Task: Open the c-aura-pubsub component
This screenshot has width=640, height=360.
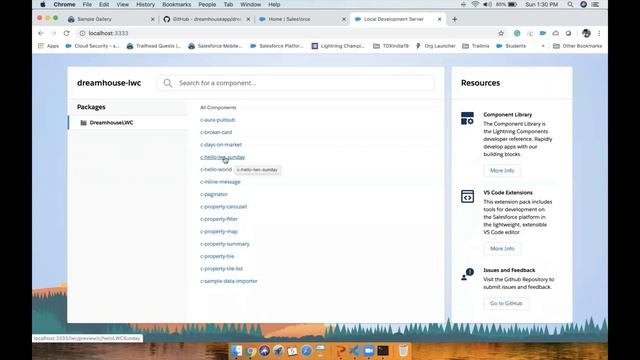Action: [x=218, y=120]
